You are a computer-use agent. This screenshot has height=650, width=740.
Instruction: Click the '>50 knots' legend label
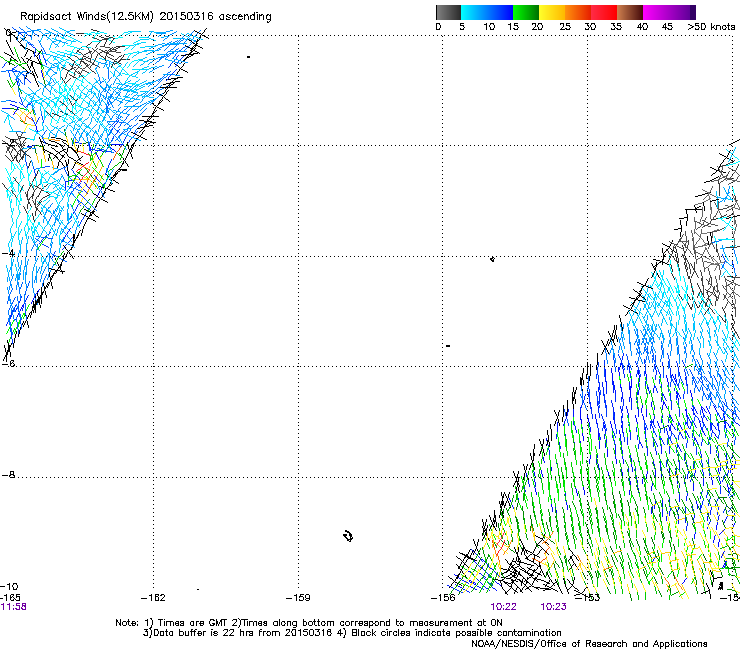(711, 27)
